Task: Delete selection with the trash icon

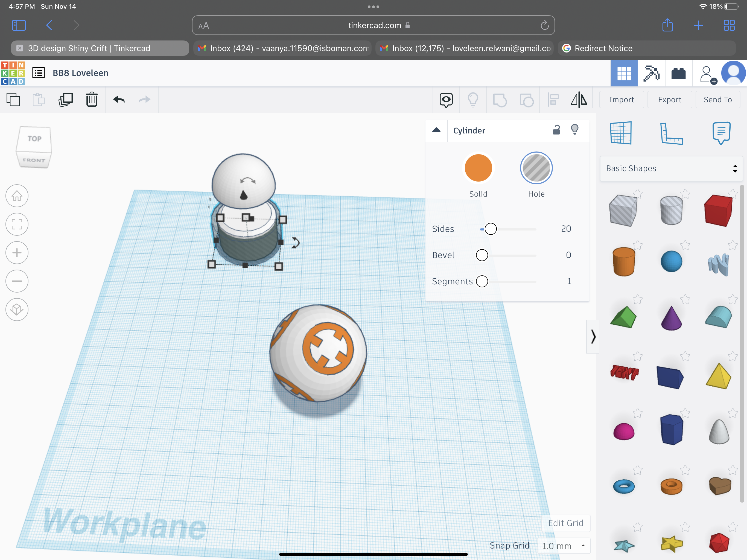Action: tap(92, 100)
